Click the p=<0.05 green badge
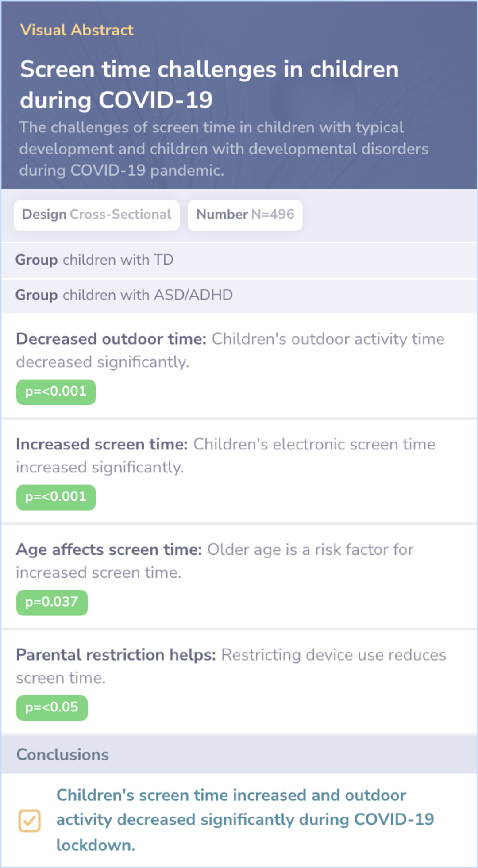This screenshot has height=868, width=478. pyautogui.click(x=52, y=708)
